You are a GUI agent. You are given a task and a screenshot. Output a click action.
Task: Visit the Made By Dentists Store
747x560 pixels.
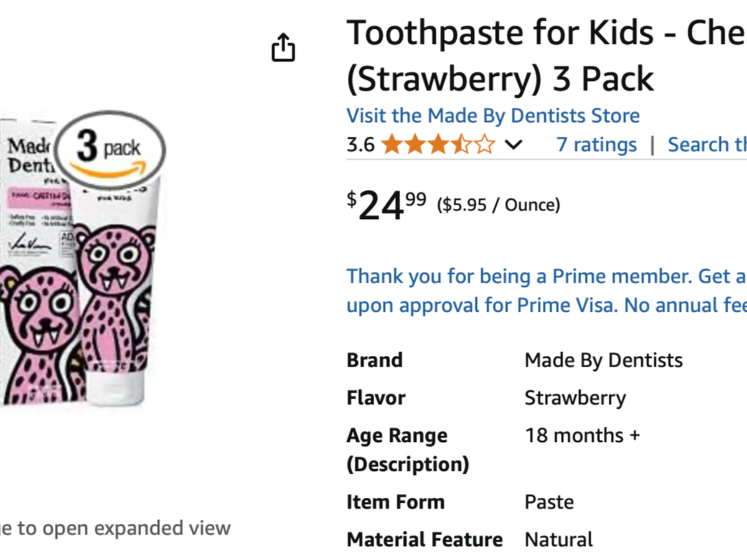click(492, 116)
